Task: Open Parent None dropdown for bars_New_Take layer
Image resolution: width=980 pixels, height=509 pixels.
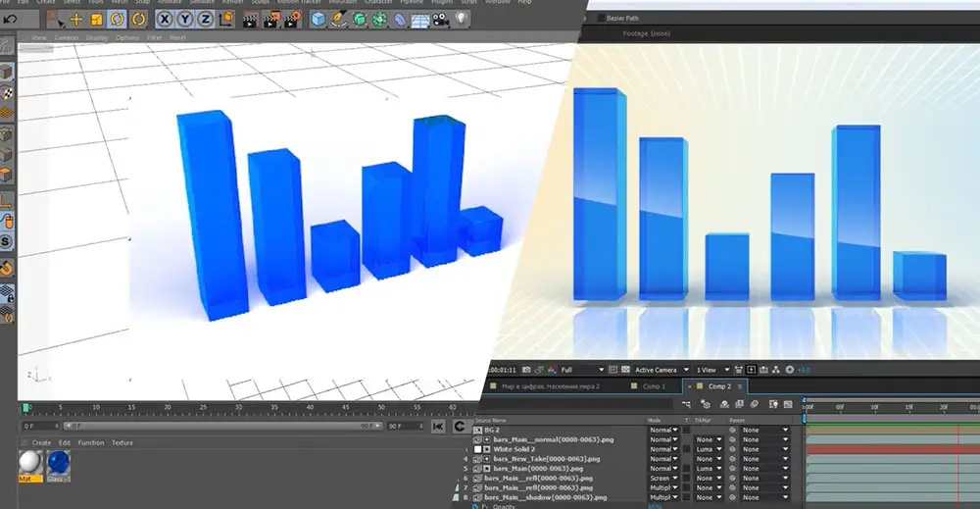Action: pos(765,459)
